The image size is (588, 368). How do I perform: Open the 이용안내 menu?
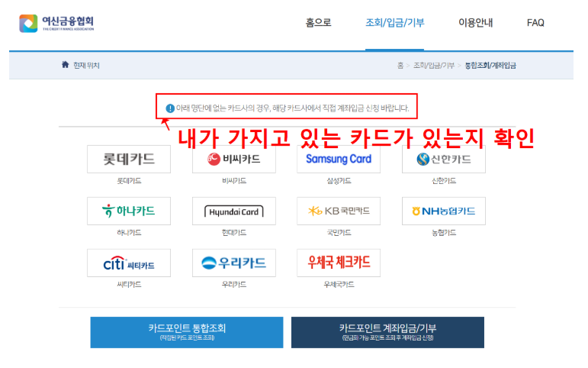click(475, 23)
